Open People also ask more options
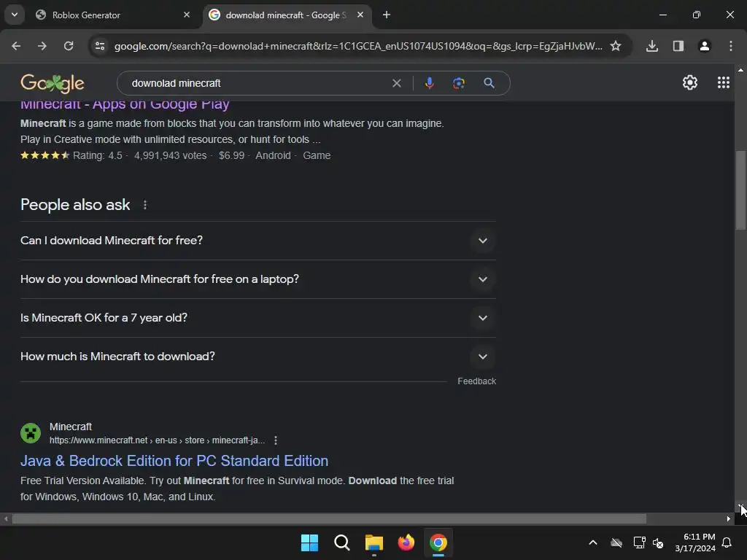747x560 pixels. pos(145,205)
